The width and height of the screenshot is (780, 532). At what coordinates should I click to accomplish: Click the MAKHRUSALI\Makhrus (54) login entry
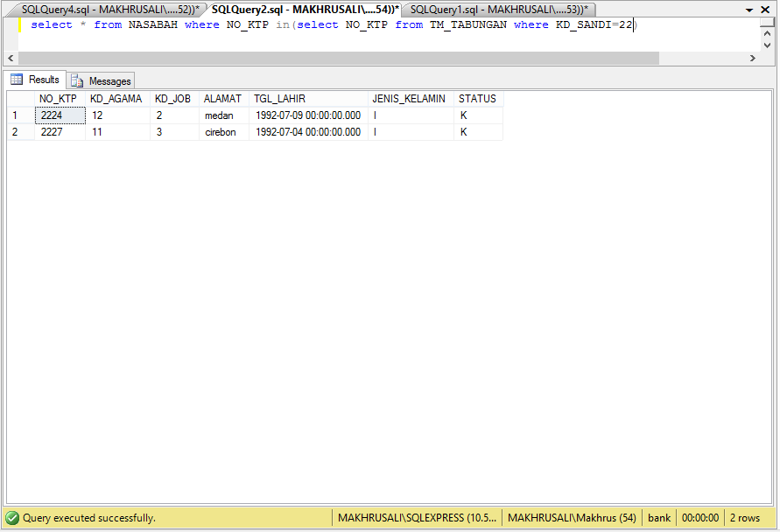(x=572, y=518)
